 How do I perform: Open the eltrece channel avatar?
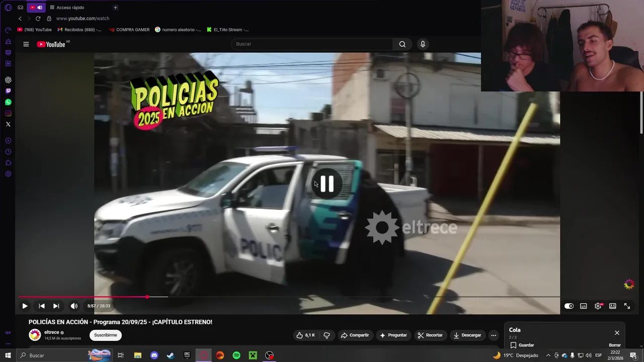tap(35, 335)
